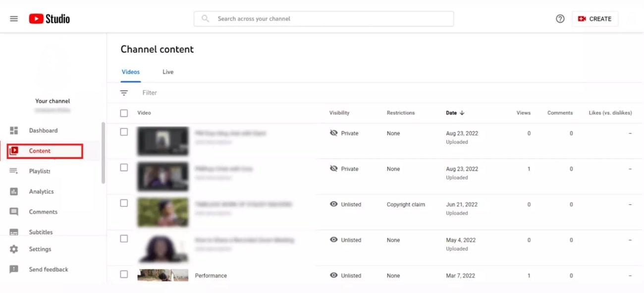Check the select-all videos checkbox

tap(123, 113)
